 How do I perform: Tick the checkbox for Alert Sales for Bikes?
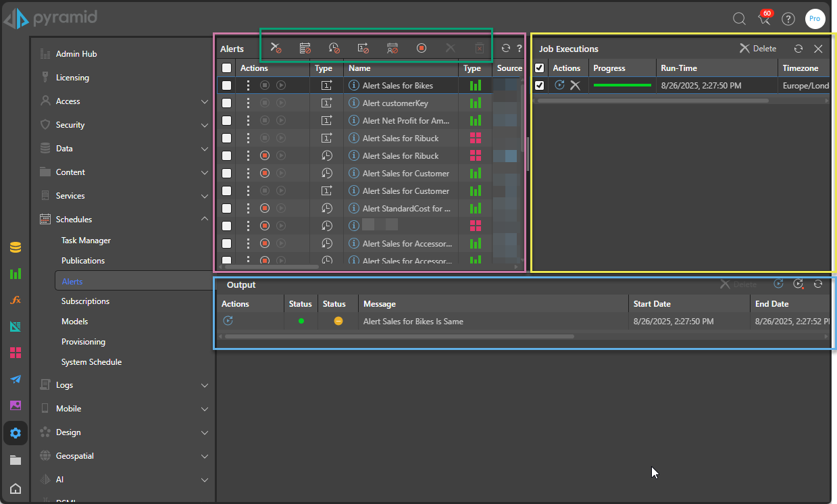coord(227,86)
